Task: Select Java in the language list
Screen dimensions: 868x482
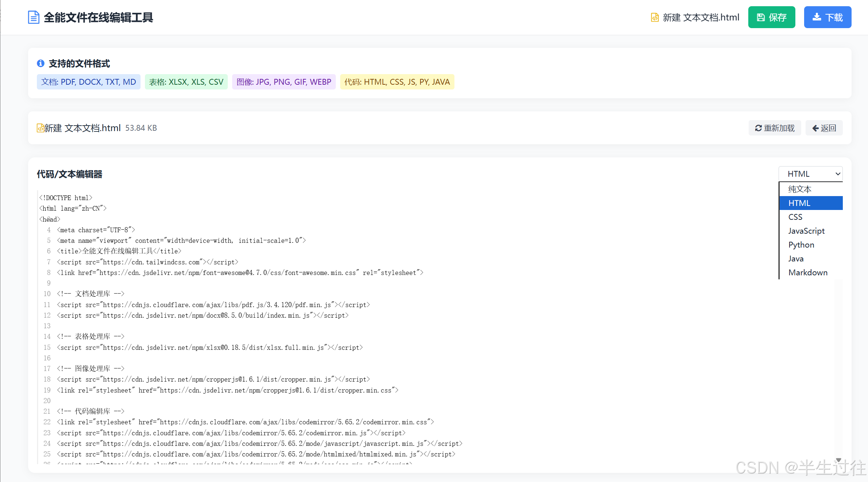Action: [811, 259]
